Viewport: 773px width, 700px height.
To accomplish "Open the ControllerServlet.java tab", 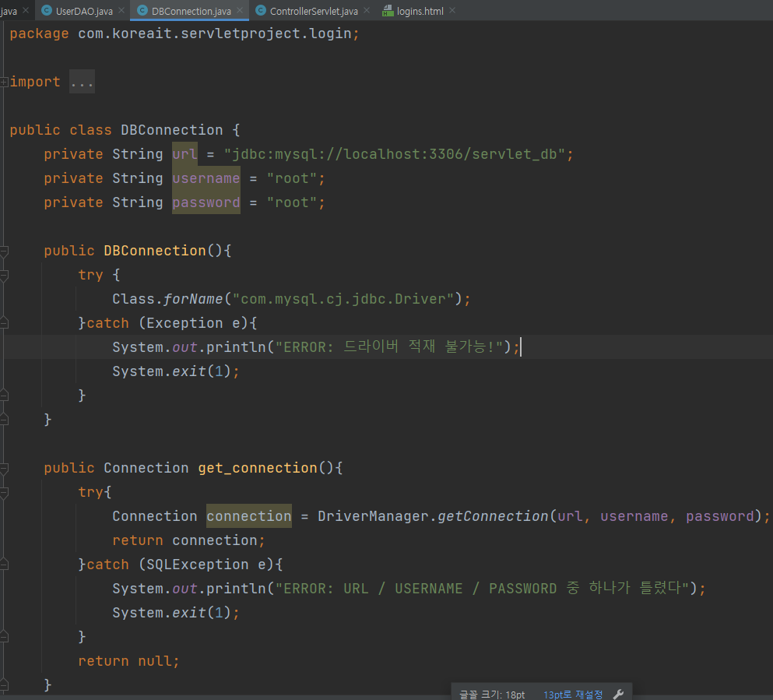I will point(314,11).
